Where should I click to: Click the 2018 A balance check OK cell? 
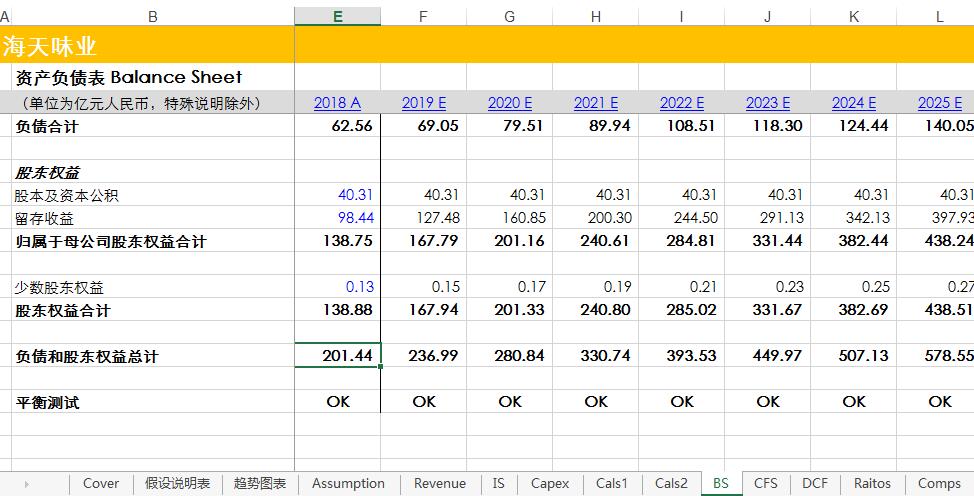point(337,402)
